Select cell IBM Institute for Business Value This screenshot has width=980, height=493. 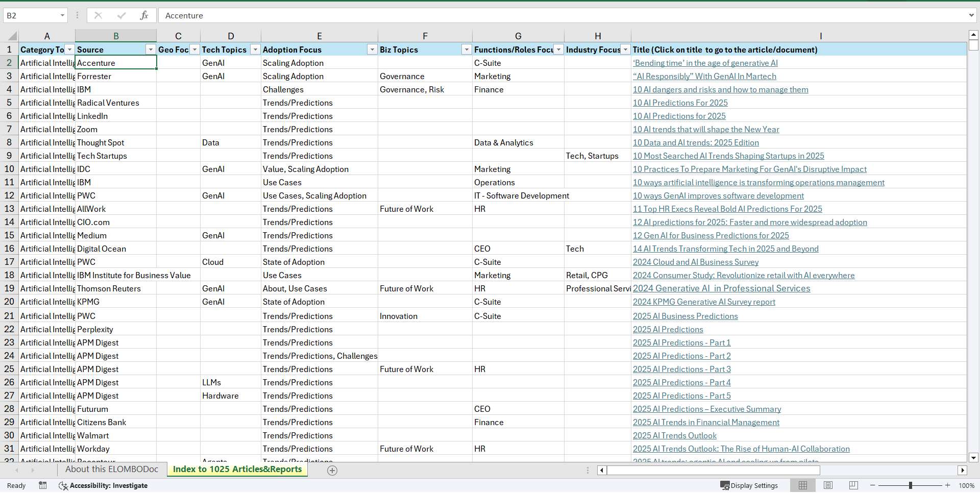click(x=116, y=275)
